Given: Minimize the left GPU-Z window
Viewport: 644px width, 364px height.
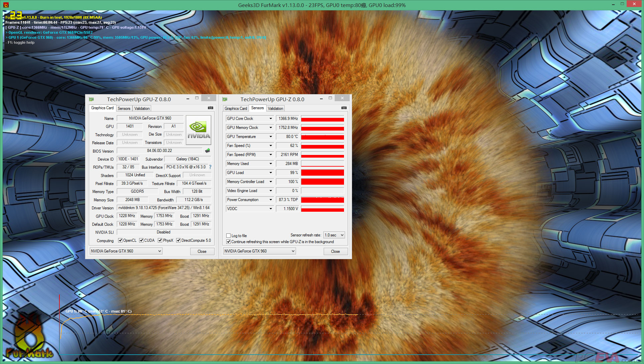Looking at the screenshot, I should 188,99.
